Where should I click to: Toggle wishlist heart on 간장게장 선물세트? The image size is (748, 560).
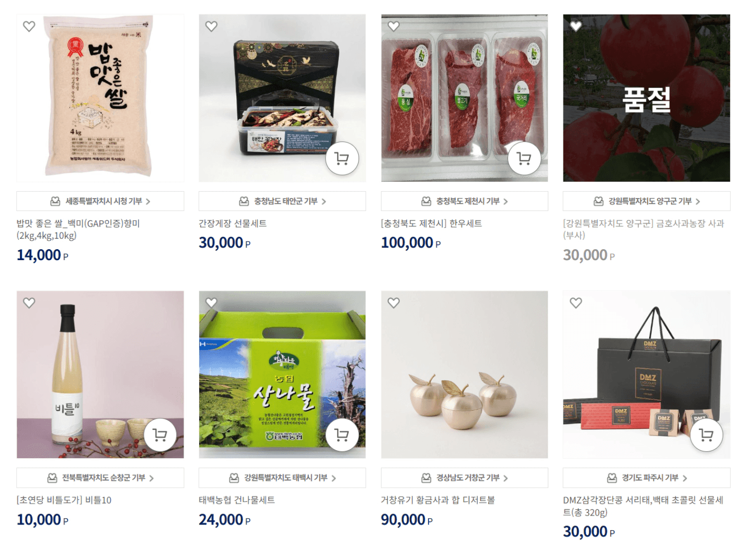click(211, 26)
